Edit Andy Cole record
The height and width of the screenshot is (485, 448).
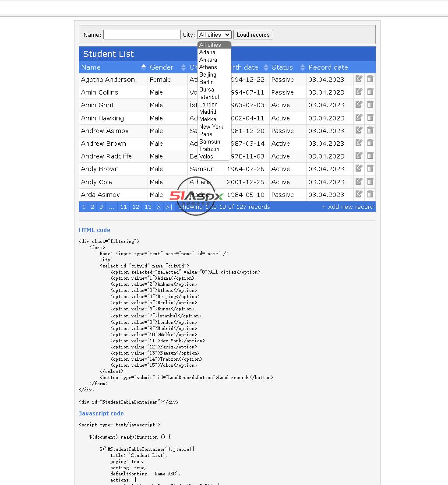359,181
